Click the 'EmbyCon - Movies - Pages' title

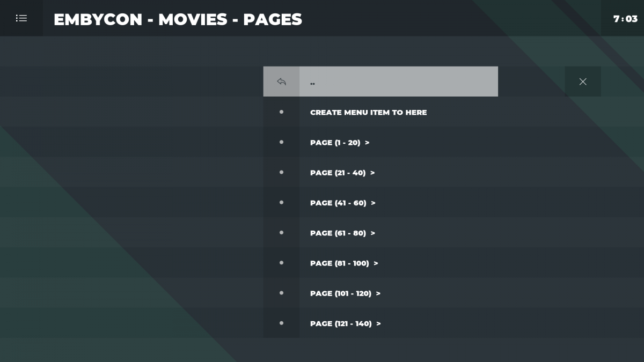pos(178,19)
